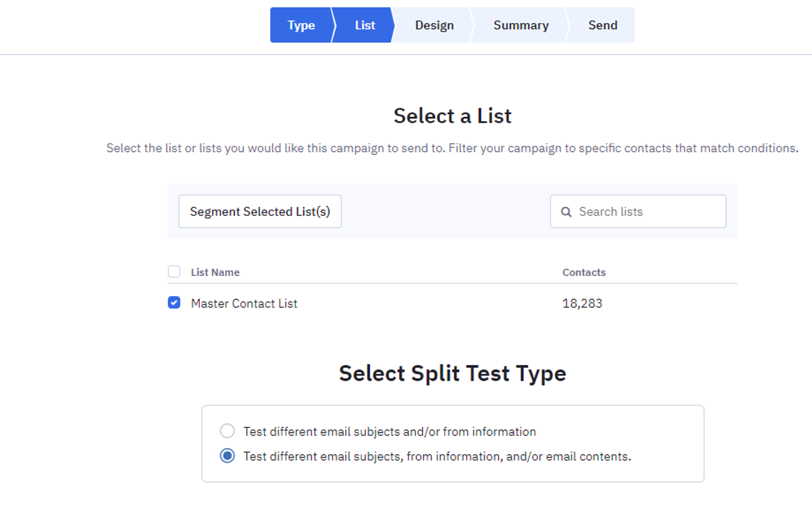Image resolution: width=812 pixels, height=508 pixels.
Task: Select testing subjects, from information, and email contents
Action: [x=227, y=456]
